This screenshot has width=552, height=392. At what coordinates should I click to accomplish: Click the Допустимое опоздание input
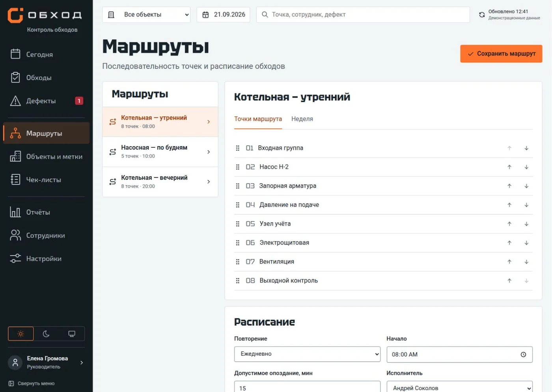307,388
